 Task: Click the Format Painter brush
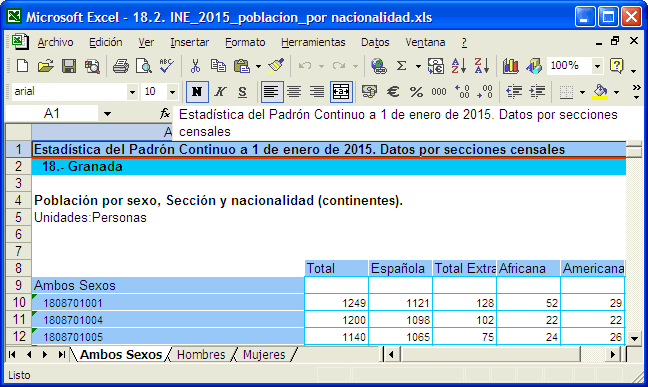click(276, 66)
